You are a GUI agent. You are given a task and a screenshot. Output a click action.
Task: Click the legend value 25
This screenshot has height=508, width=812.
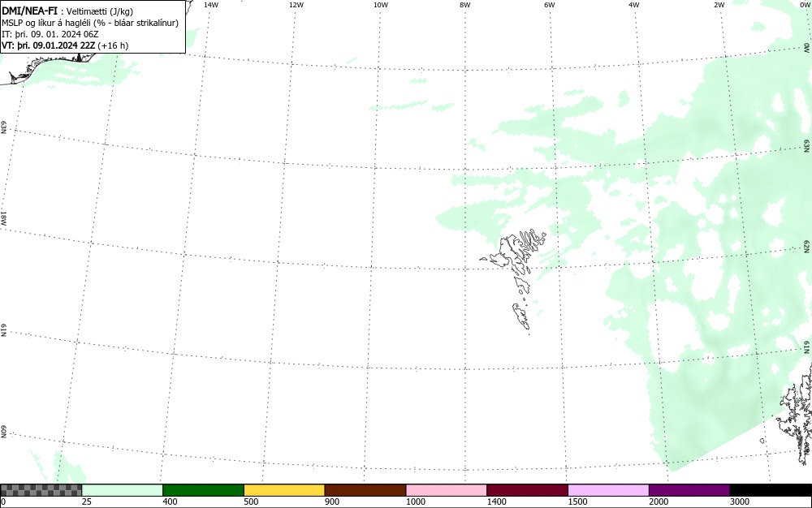pos(87,502)
